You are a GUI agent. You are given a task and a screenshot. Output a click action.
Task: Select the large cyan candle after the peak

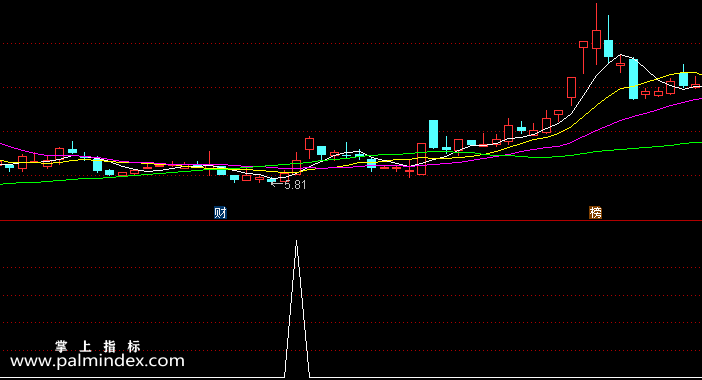tap(633, 79)
